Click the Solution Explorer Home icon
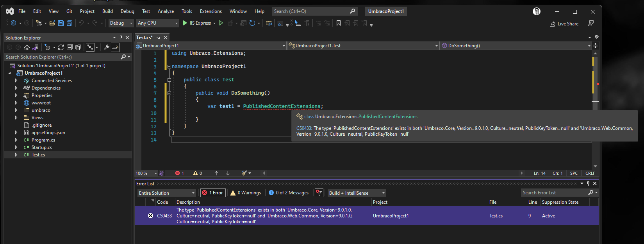This screenshot has width=644, height=244. [27, 47]
